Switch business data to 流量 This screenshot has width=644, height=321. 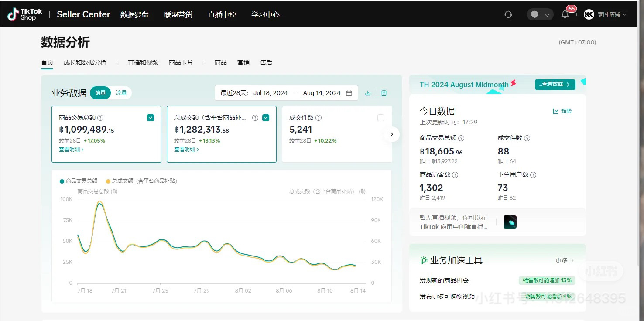(x=121, y=93)
